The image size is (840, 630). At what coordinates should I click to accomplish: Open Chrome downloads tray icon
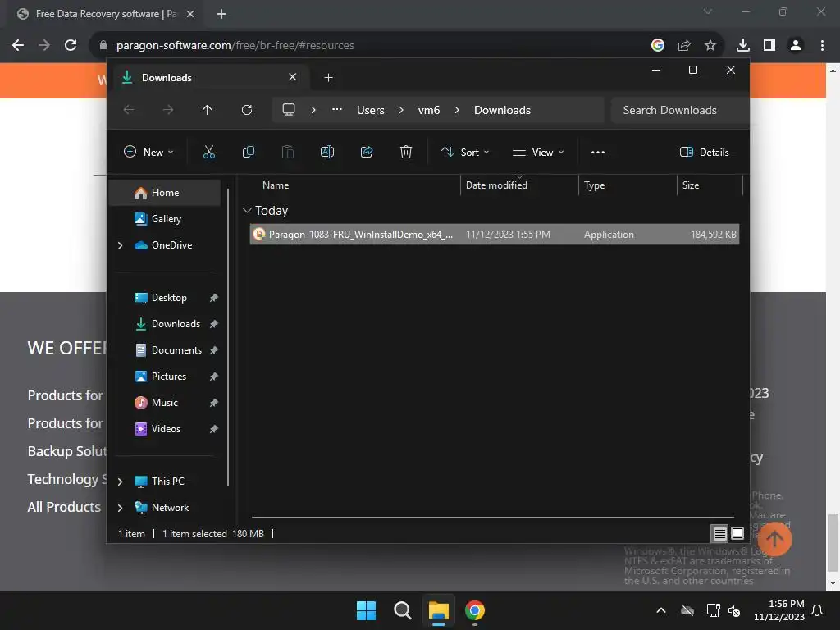pyautogui.click(x=743, y=45)
